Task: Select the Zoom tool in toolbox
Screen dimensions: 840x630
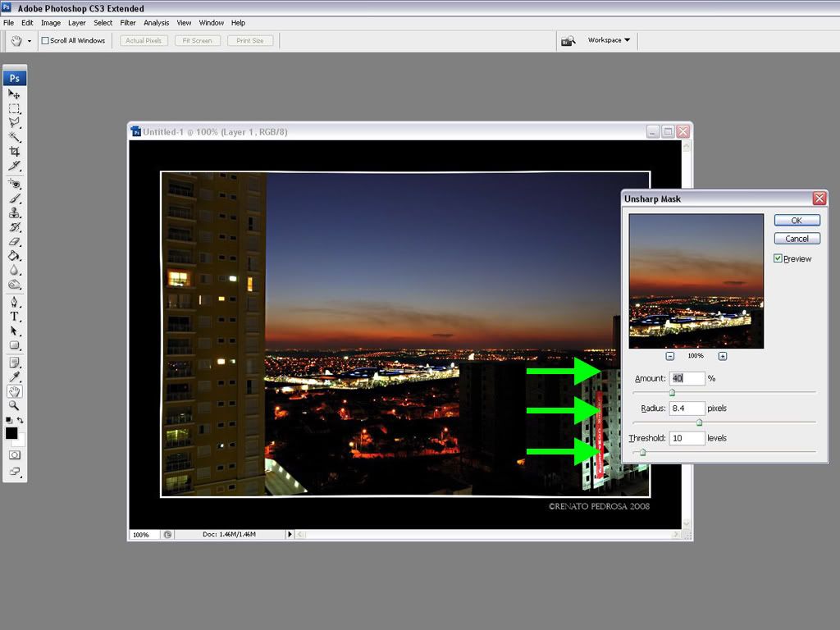Action: [14, 405]
